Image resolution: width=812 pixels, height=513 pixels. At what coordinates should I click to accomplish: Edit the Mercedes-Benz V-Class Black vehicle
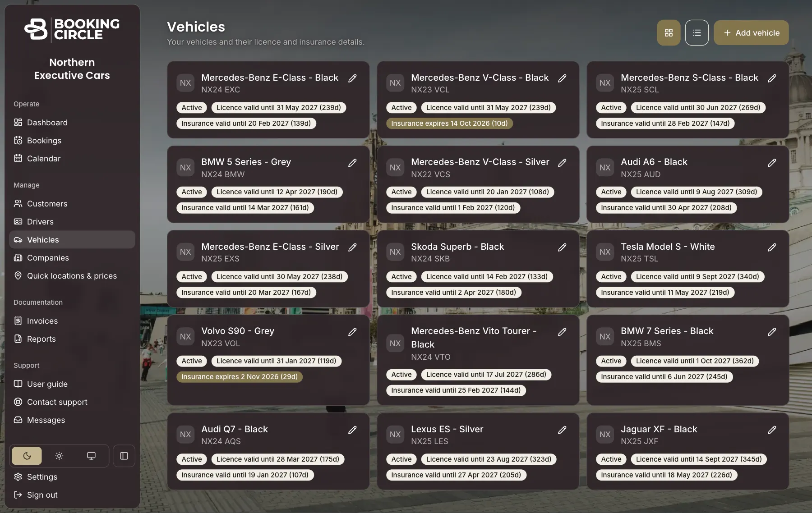(x=562, y=78)
